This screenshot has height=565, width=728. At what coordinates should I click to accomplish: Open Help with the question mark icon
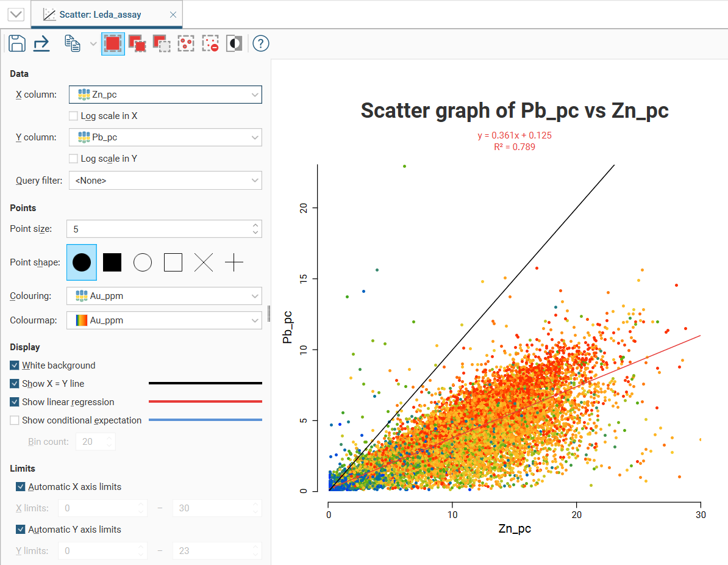point(261,43)
